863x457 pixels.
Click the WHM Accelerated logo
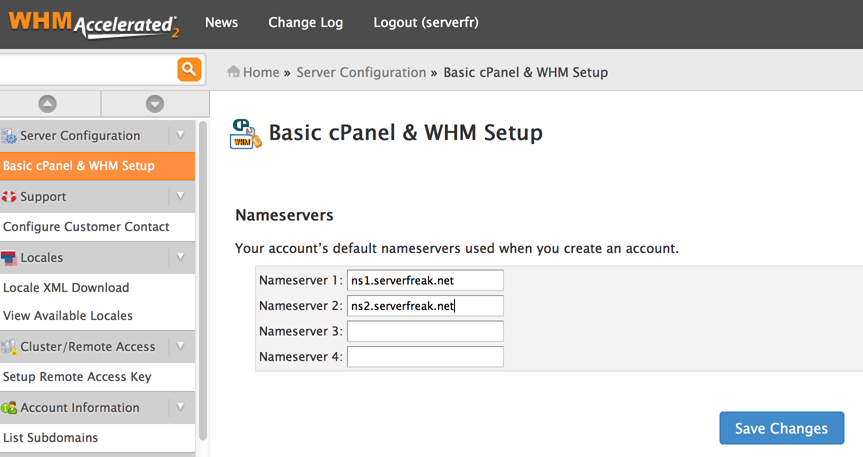click(94, 24)
